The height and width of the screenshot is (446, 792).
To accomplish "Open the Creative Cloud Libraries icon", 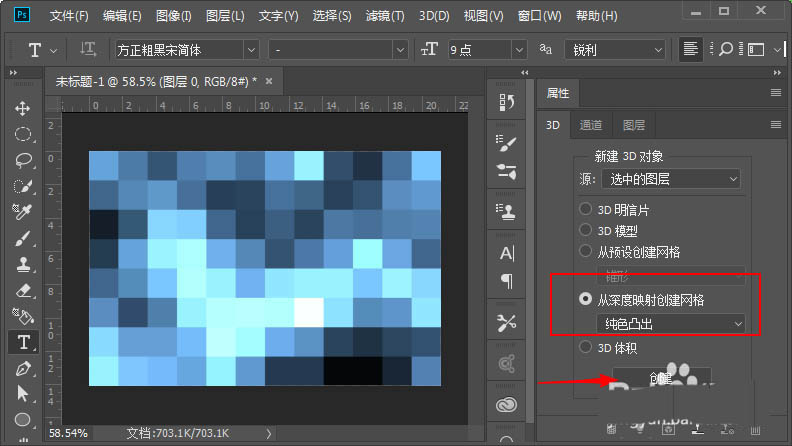I will (x=506, y=404).
